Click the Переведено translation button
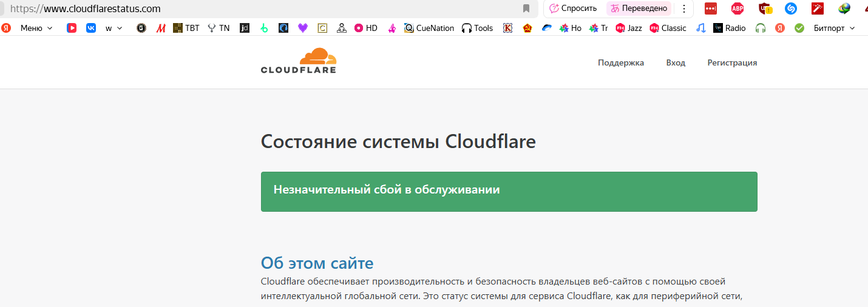The image size is (868, 307). click(639, 8)
